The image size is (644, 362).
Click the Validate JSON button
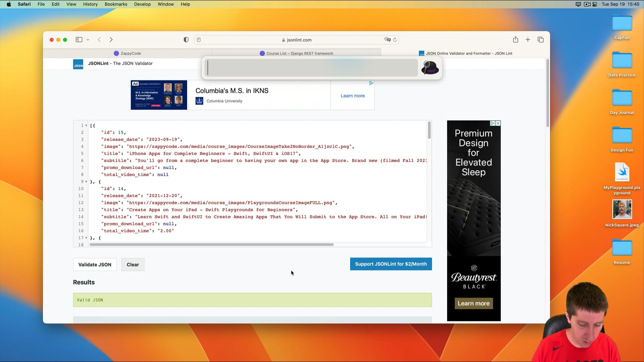[95, 264]
